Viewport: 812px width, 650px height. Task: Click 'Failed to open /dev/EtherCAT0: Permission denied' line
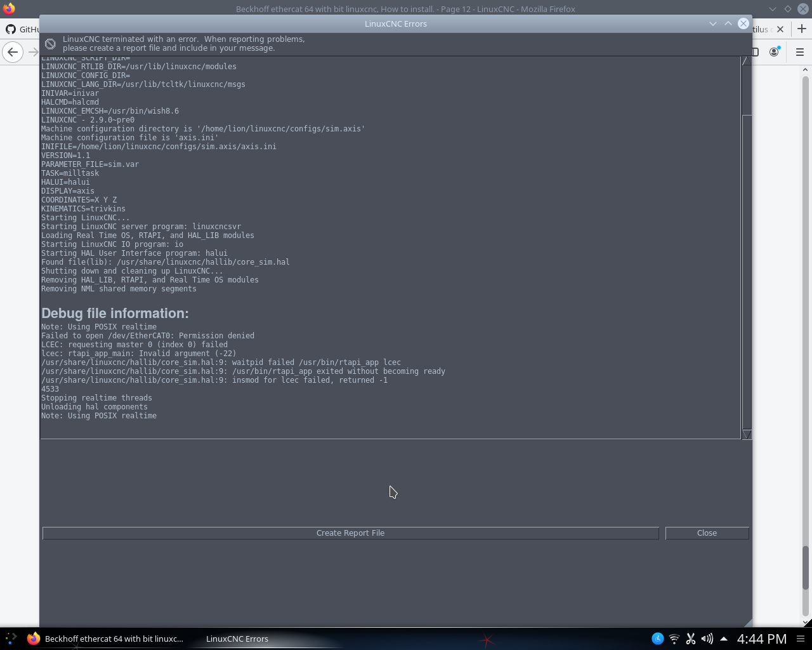(x=148, y=336)
